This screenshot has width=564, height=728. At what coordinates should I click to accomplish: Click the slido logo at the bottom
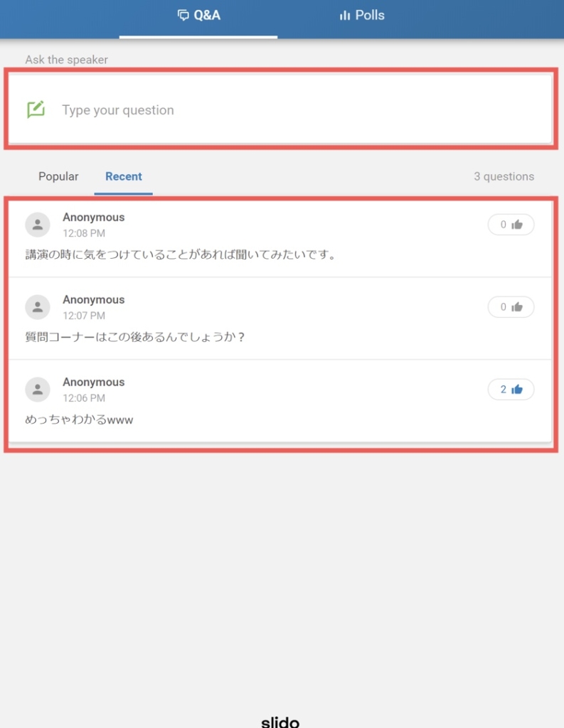(x=280, y=721)
